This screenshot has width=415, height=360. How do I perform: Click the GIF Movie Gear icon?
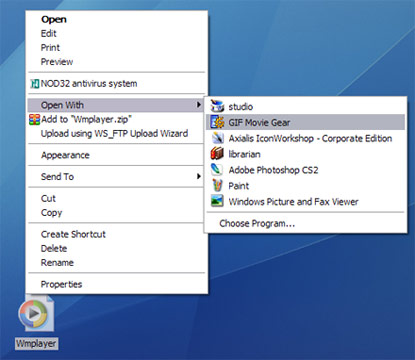click(217, 122)
